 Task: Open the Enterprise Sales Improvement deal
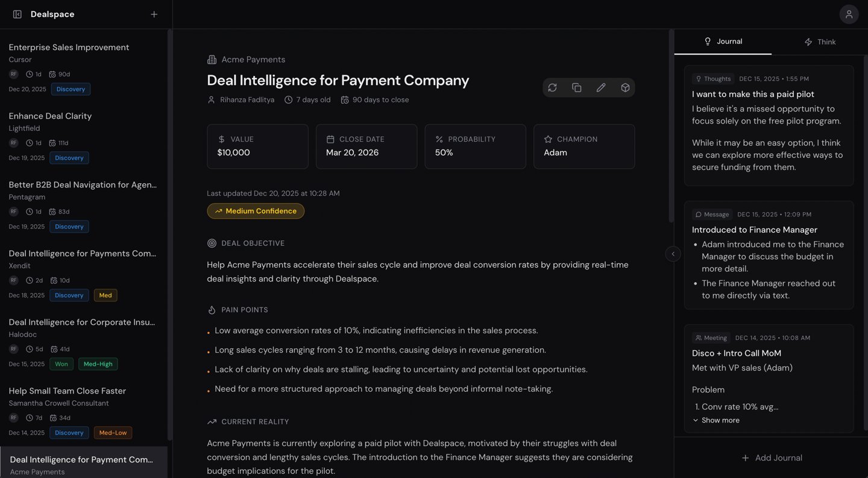[x=69, y=48]
